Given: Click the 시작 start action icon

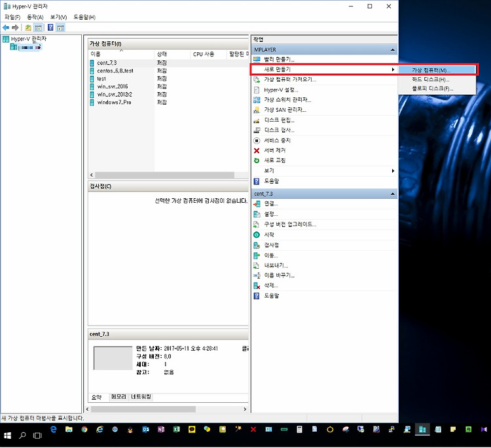Looking at the screenshot, I should tap(257, 235).
